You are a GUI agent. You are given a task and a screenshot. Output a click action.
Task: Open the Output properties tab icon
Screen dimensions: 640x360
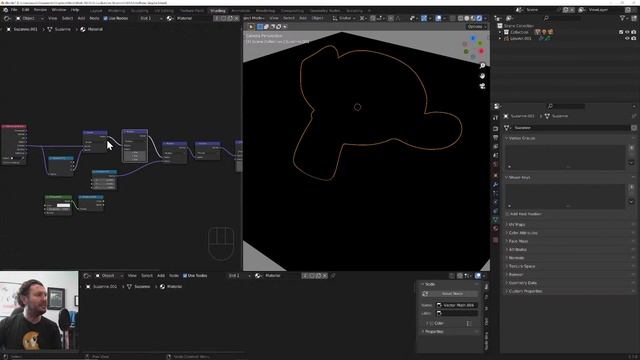(496, 138)
